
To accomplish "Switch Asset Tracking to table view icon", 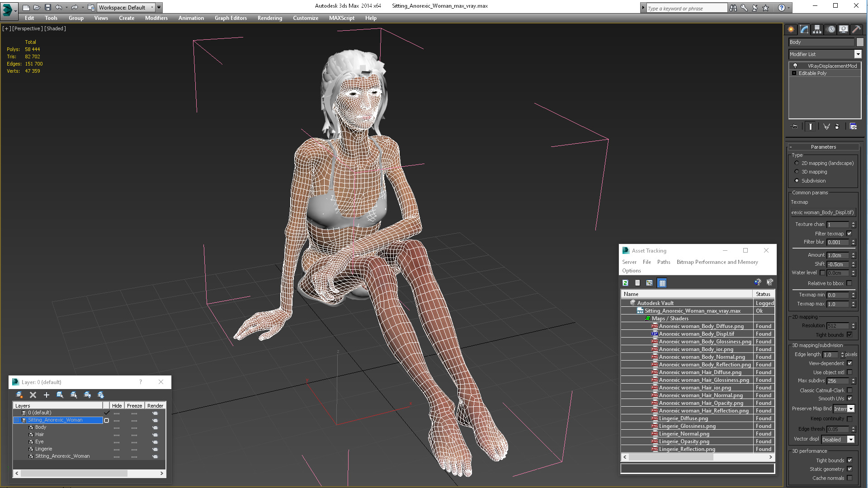I will pos(662,283).
